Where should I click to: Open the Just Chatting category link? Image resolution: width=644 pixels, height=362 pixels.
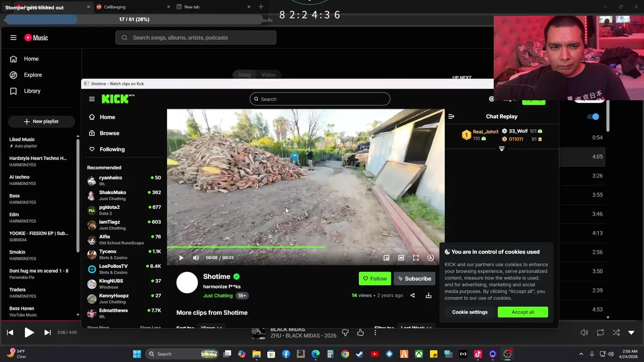tap(218, 296)
